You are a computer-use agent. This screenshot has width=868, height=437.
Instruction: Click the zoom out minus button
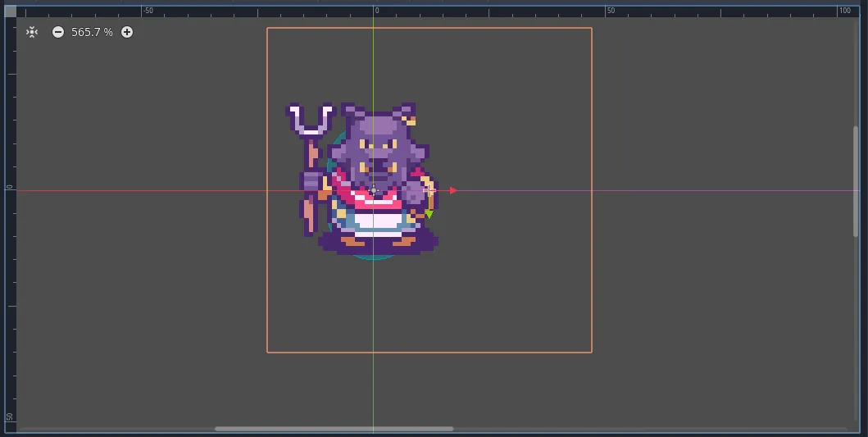(58, 32)
